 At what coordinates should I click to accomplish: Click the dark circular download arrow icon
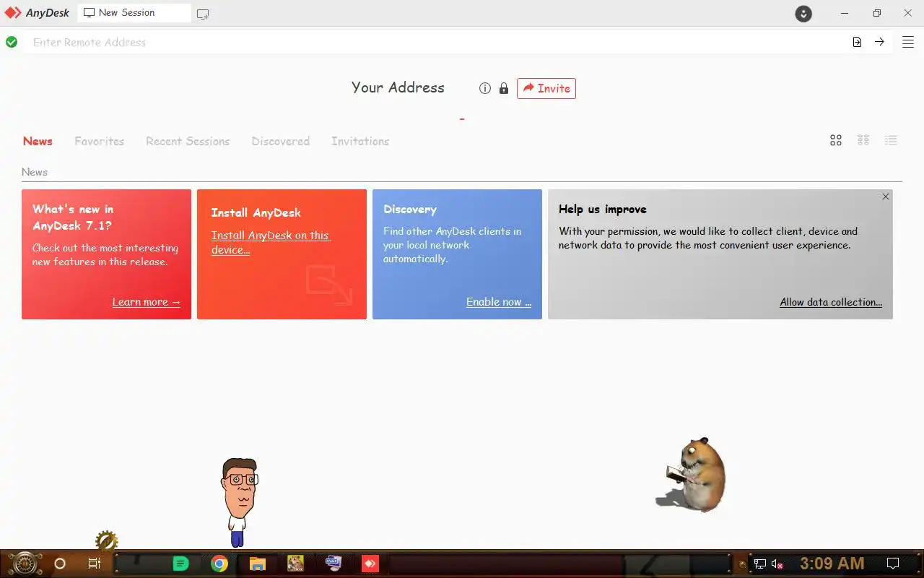click(x=803, y=14)
